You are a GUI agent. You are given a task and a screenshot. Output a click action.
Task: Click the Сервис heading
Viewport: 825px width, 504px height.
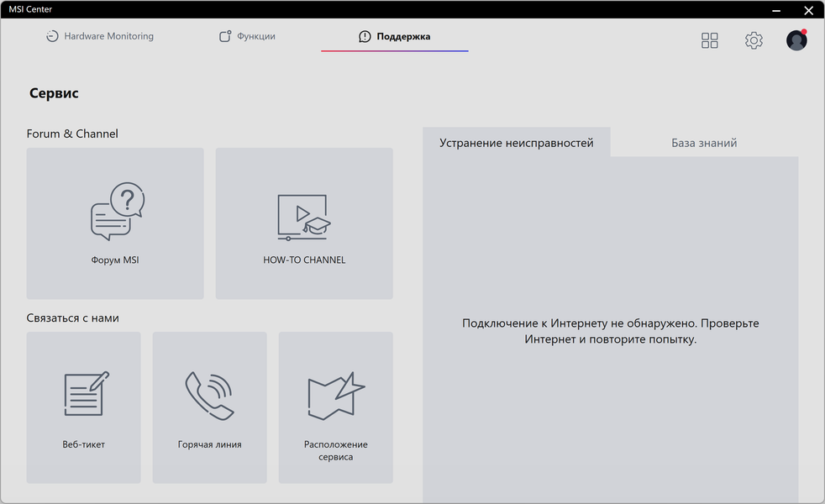click(x=55, y=93)
